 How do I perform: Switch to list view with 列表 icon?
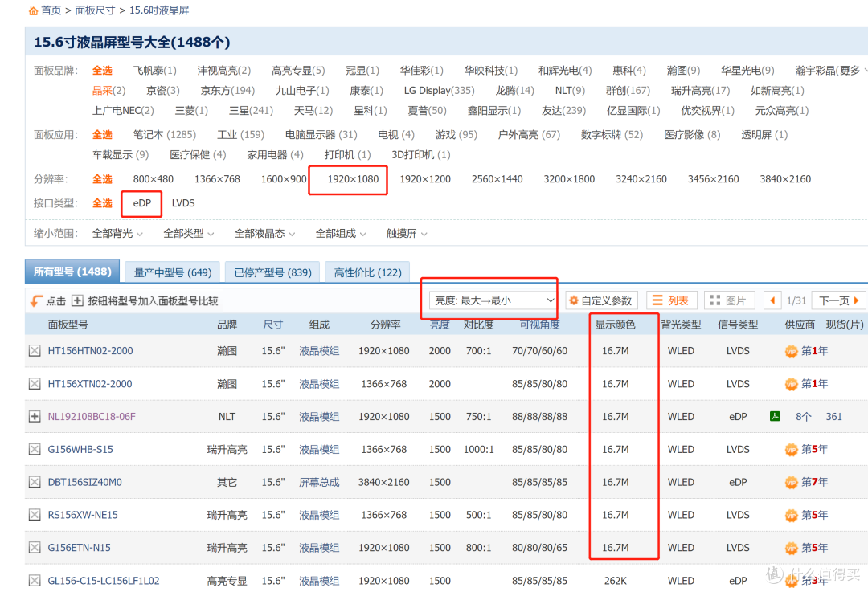671,300
